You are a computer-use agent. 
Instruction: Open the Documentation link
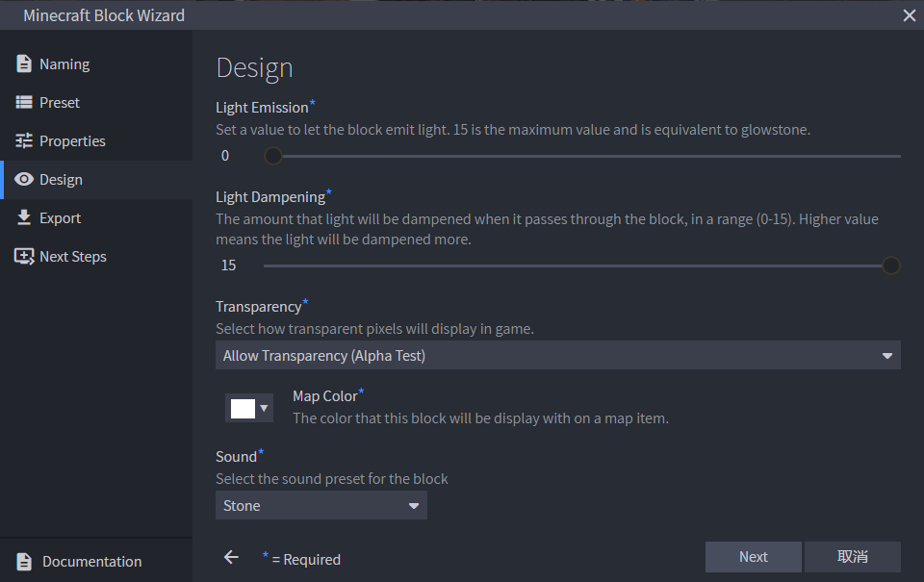96,562
